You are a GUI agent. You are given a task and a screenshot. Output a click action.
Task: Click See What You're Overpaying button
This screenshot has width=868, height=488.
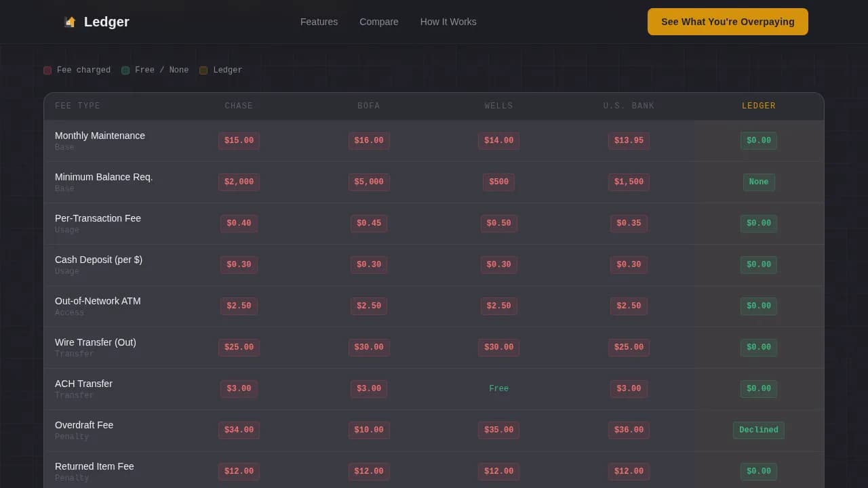coord(728,22)
